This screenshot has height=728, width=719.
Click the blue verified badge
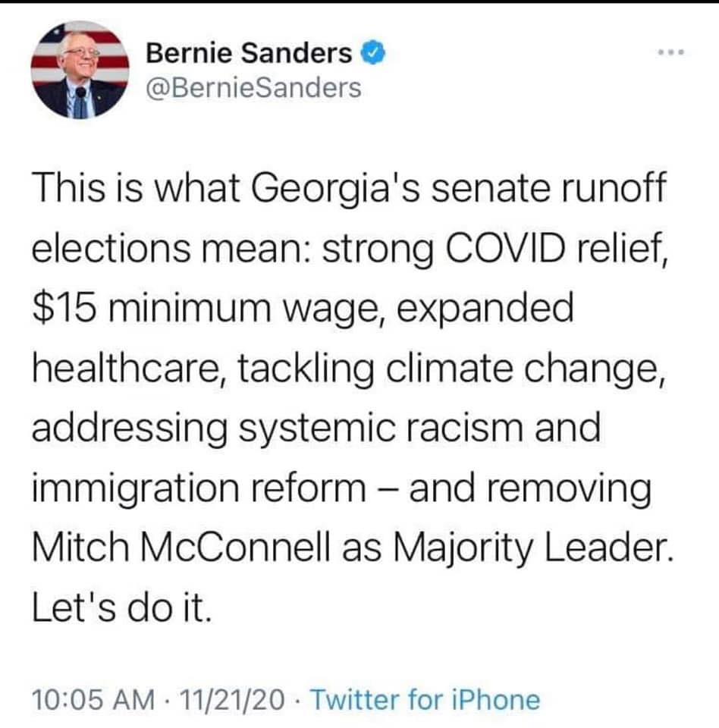(x=369, y=53)
